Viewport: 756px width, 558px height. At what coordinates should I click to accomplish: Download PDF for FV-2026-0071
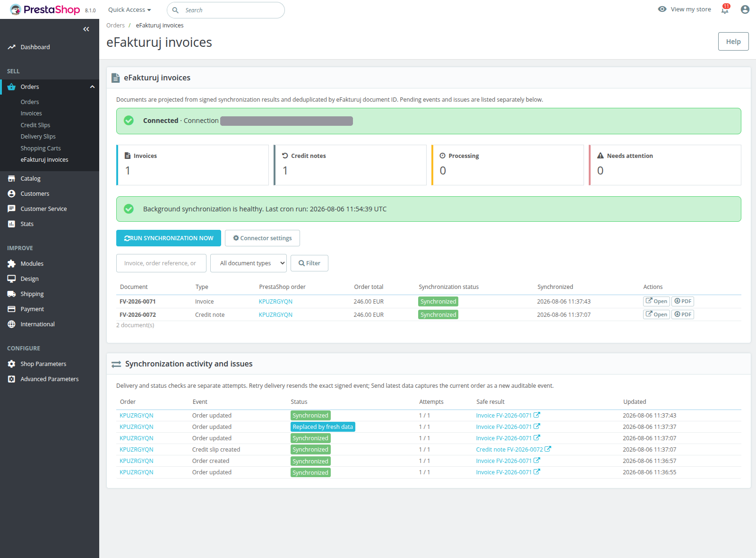tap(683, 301)
